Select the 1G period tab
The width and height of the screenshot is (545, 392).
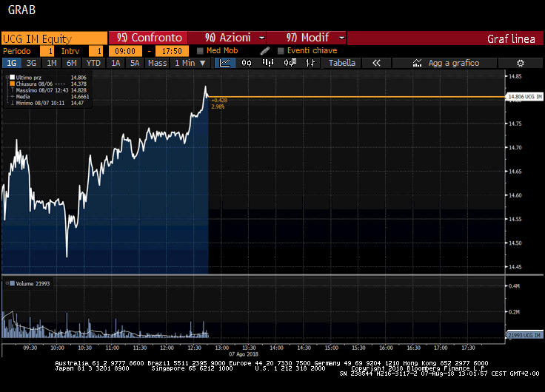pyautogui.click(x=12, y=63)
